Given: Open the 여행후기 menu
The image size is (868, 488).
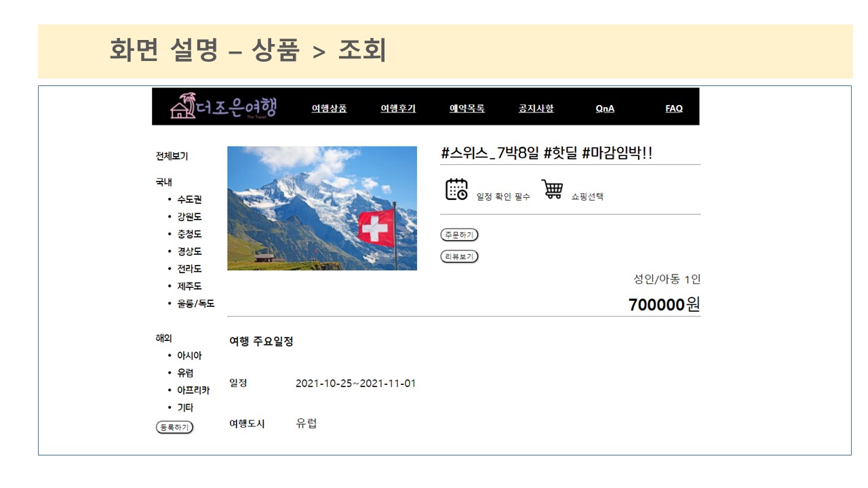Looking at the screenshot, I should coord(398,108).
